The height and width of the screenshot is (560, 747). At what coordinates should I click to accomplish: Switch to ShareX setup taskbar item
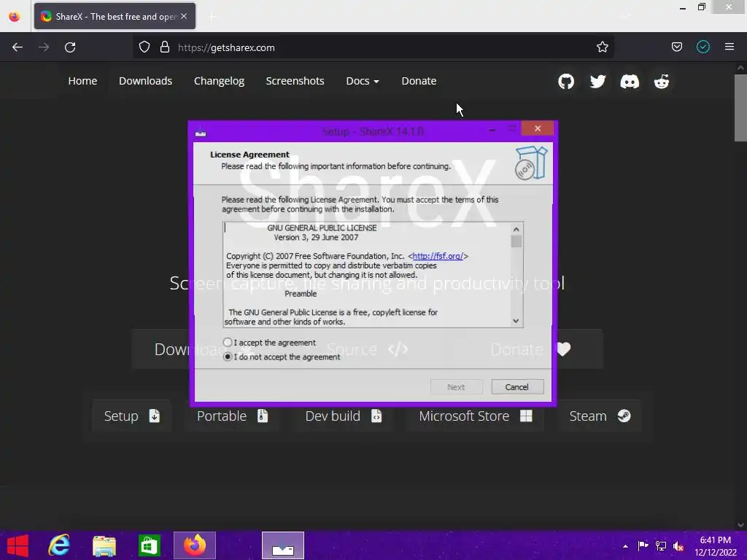(283, 545)
